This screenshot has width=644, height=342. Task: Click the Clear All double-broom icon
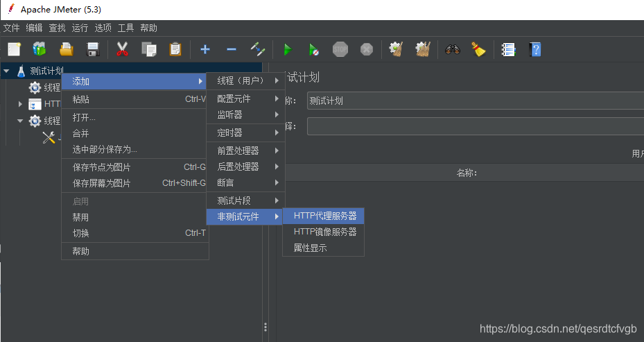423,49
